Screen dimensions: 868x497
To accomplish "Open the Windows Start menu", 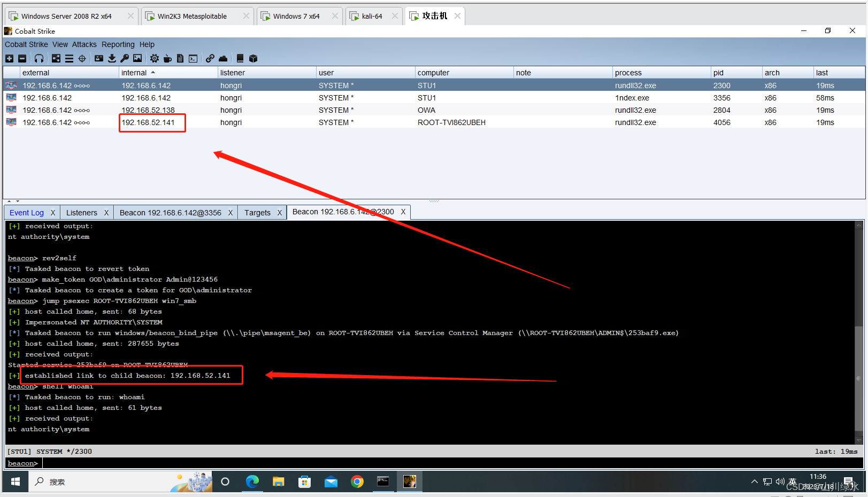I will click(x=16, y=482).
